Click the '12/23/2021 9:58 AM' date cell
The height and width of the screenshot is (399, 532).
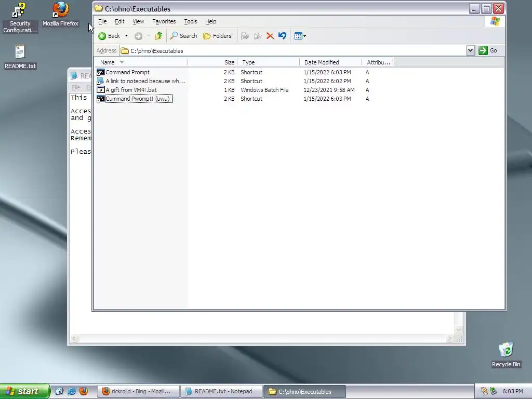point(329,90)
